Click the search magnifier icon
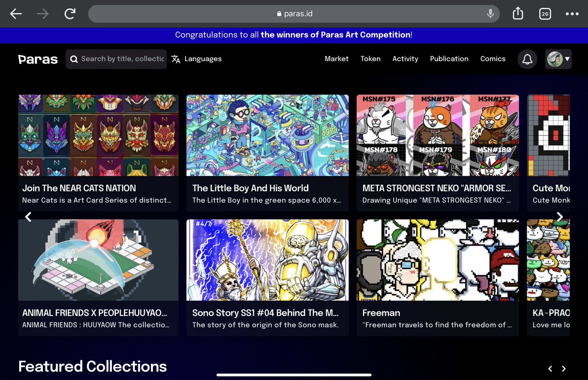The height and width of the screenshot is (380, 588). (x=74, y=59)
